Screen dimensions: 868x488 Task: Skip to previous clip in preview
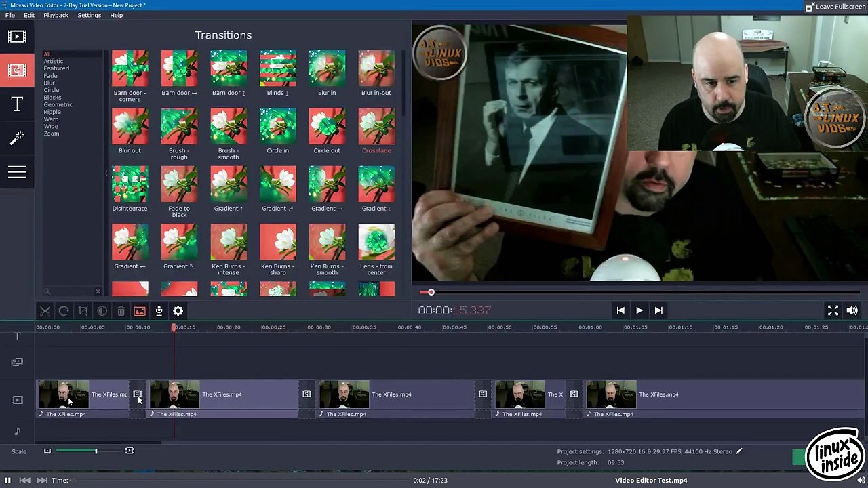pyautogui.click(x=620, y=310)
